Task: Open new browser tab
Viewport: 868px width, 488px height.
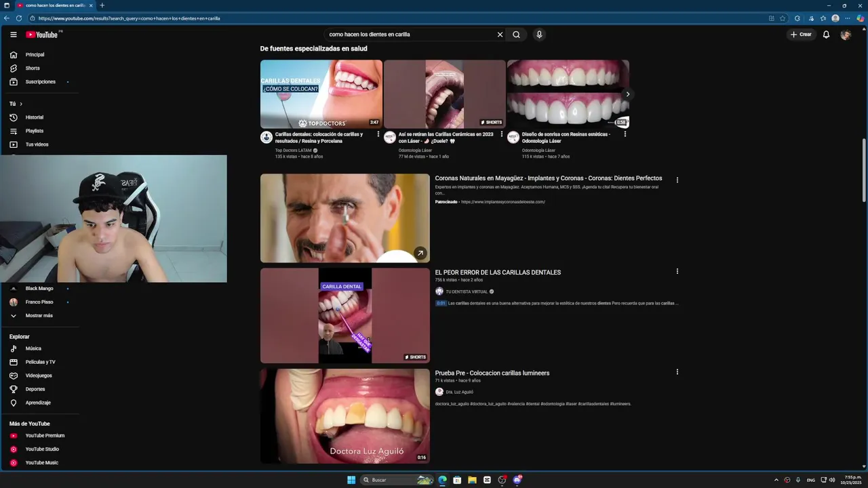Action: (x=102, y=5)
